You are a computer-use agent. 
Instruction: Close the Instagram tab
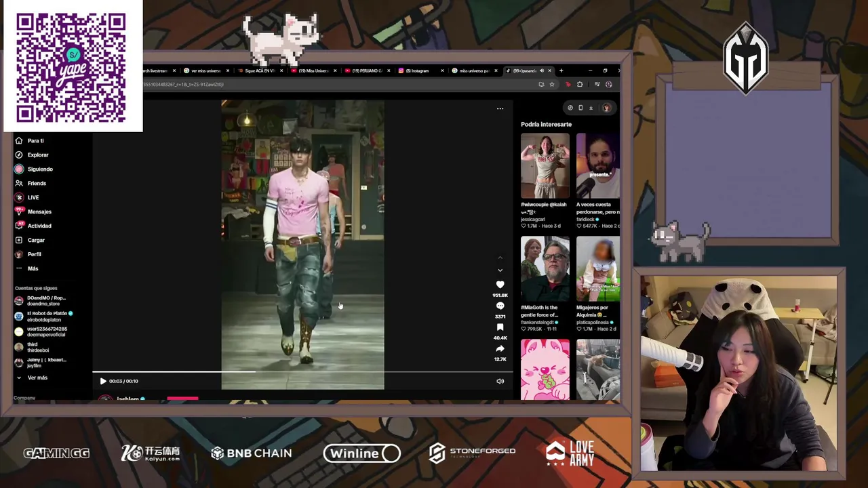pyautogui.click(x=443, y=70)
